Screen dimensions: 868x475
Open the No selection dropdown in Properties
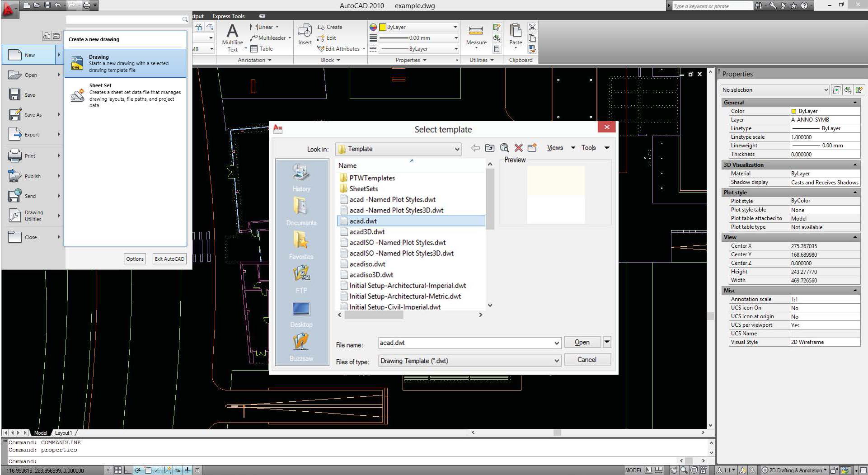775,90
